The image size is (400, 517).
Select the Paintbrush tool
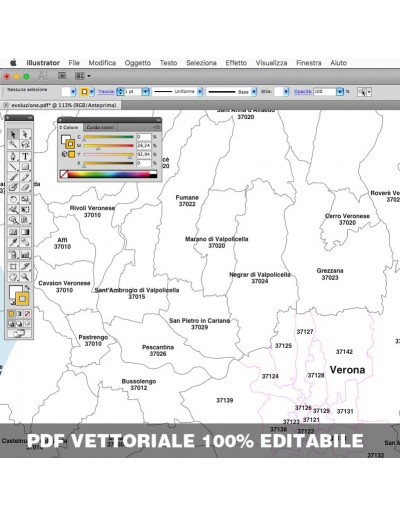tap(13, 177)
